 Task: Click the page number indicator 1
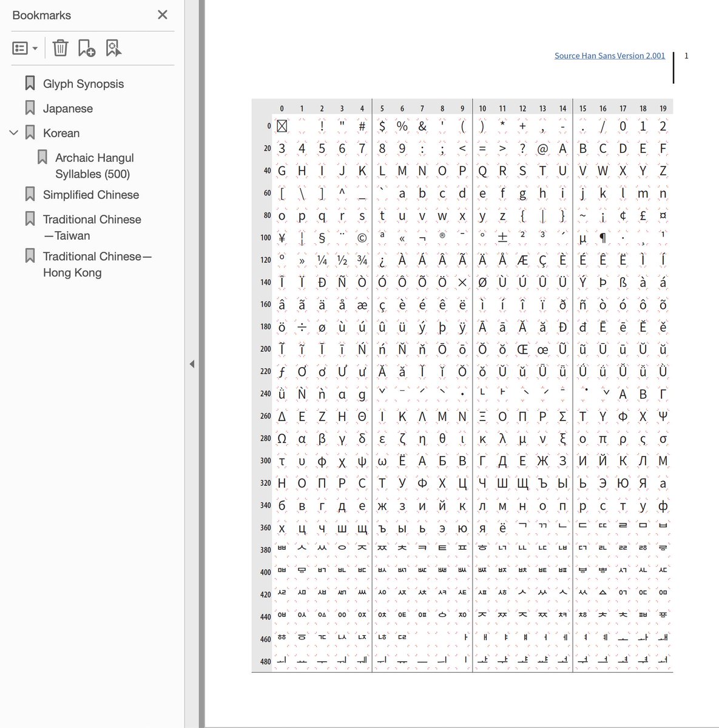coord(686,55)
